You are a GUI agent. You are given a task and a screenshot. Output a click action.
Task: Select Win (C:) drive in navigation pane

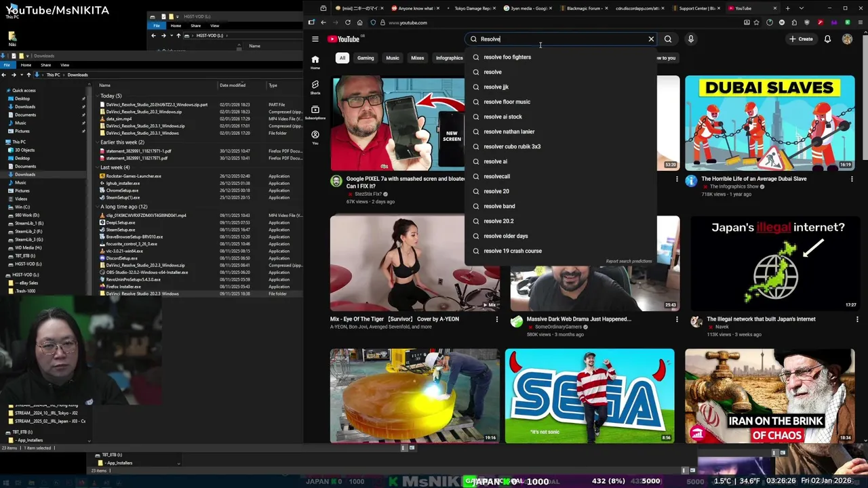[22, 207]
